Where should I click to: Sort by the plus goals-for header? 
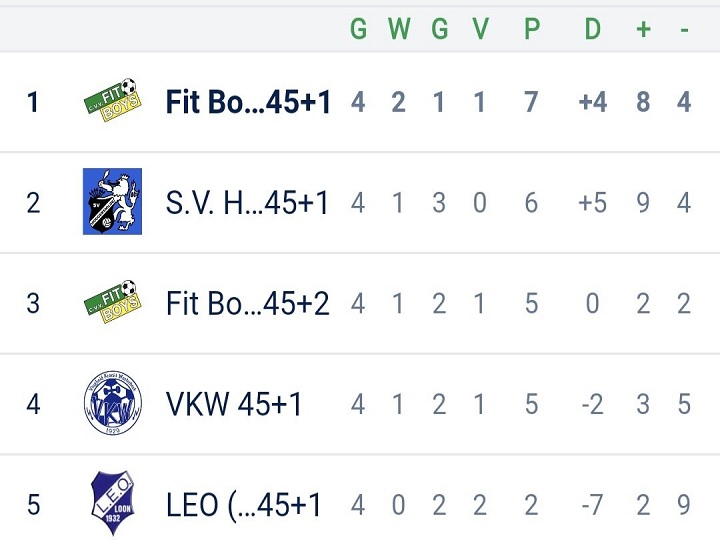[x=643, y=29]
